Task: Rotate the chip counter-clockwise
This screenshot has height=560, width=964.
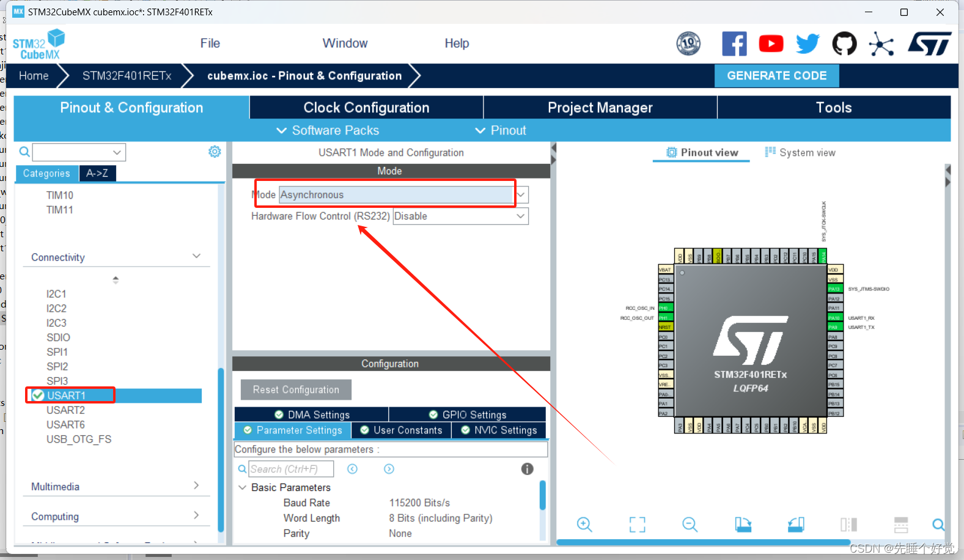Action: tap(796, 525)
